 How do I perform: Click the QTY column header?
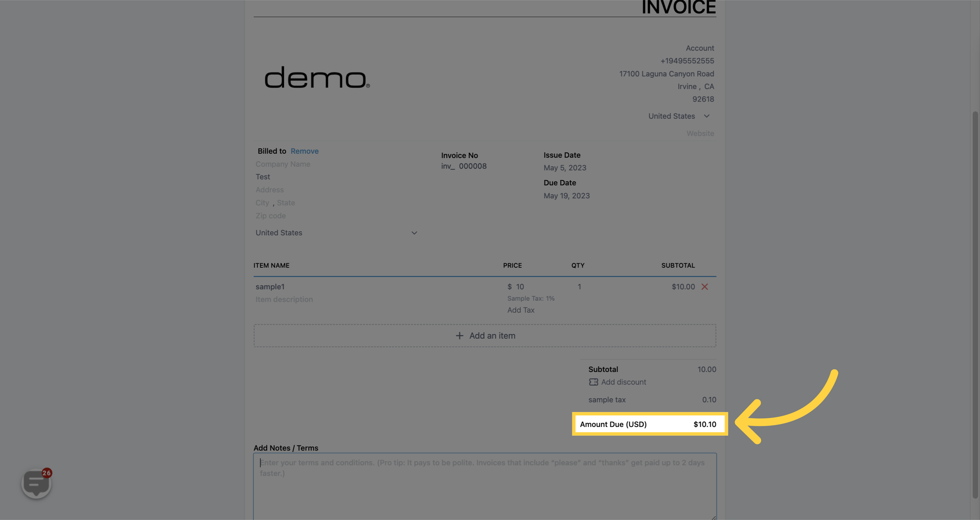tap(578, 266)
